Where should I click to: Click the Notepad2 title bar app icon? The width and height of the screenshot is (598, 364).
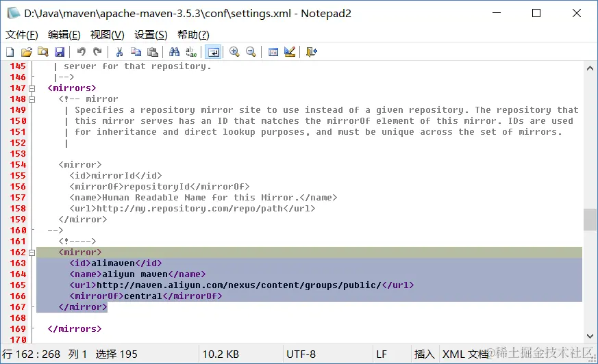tap(13, 13)
